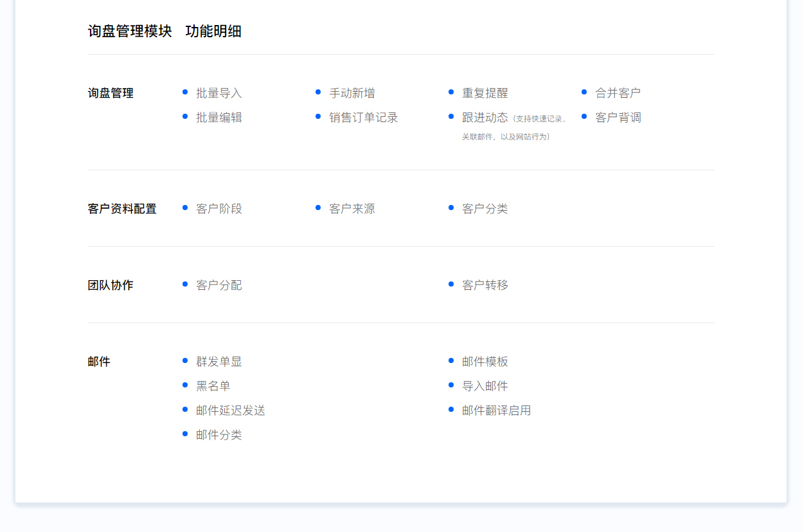Click the 客户分配 feature item
The height and width of the screenshot is (532, 802).
click(219, 285)
